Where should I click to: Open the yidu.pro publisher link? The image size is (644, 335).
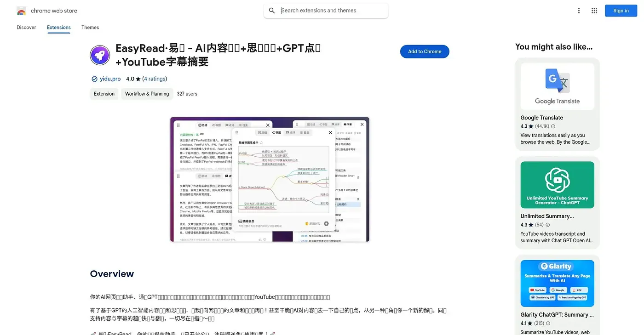[110, 79]
